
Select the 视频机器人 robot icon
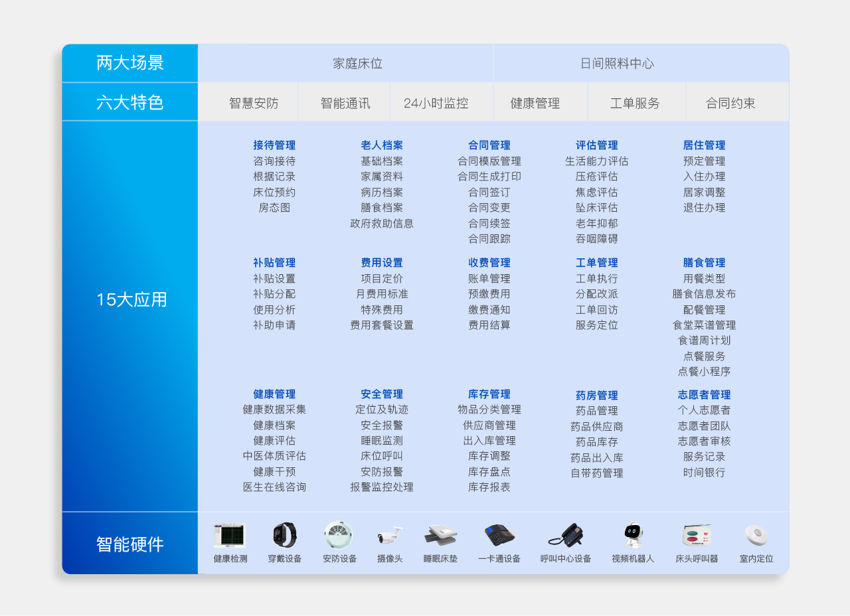(x=633, y=535)
